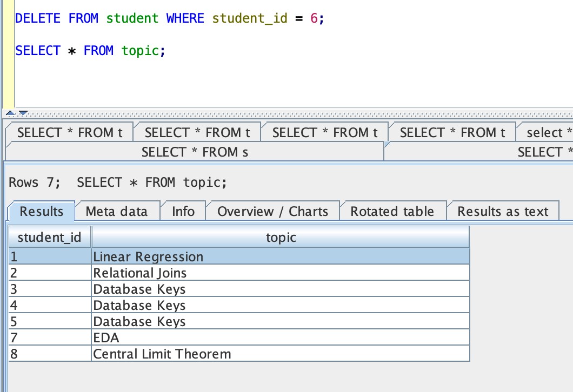View the Overview / Charts tab
Viewport: 573px width, 392px height.
click(x=273, y=211)
